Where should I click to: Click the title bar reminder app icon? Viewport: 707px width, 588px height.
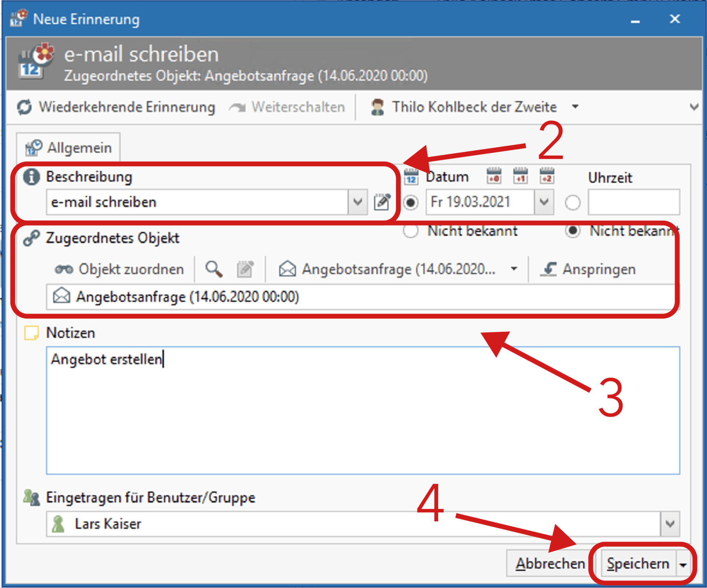[19, 18]
